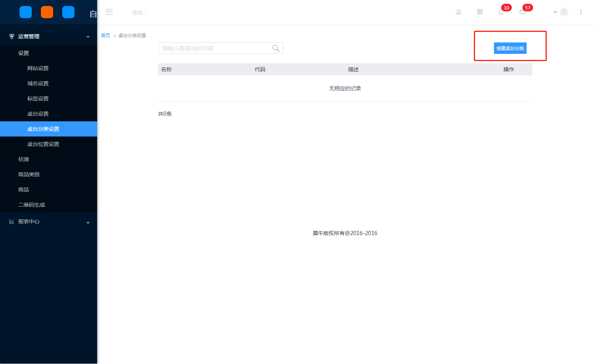Image resolution: width=593 pixels, height=364 pixels.
Task: Click the third blue square logo icon
Action: pos(68,12)
